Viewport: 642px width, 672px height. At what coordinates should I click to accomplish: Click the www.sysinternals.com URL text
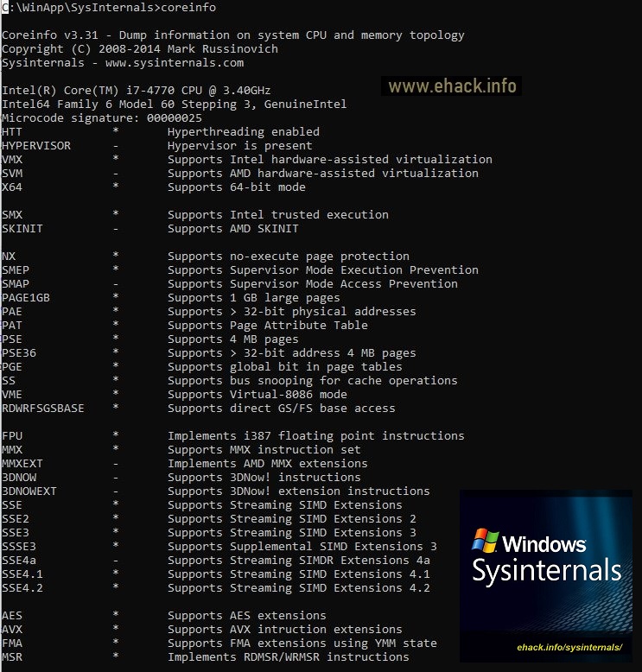click(175, 62)
